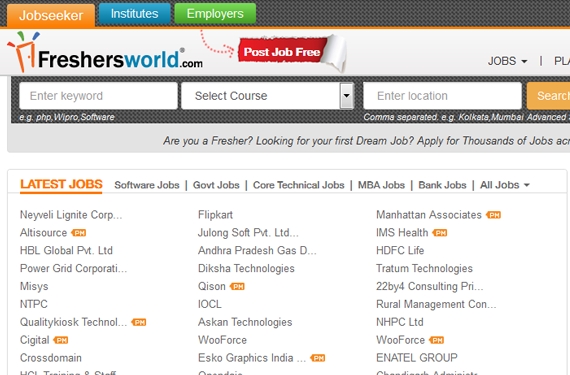Open the Software Jobs category

click(147, 185)
